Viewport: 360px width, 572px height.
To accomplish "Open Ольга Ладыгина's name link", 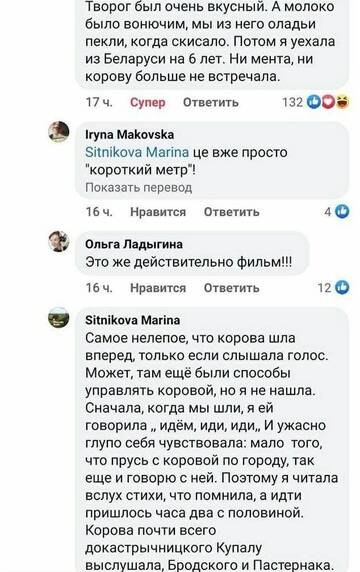I will pyautogui.click(x=134, y=244).
